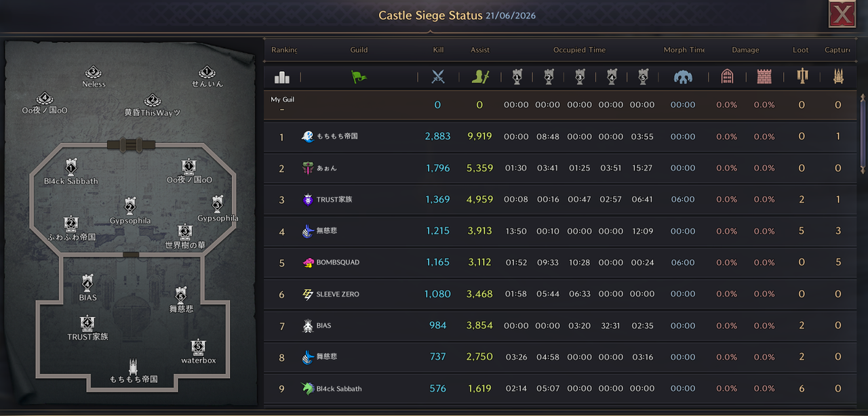Screen dimensions: 868x416
Task: Click the ranking podium column icon
Action: tap(281, 77)
